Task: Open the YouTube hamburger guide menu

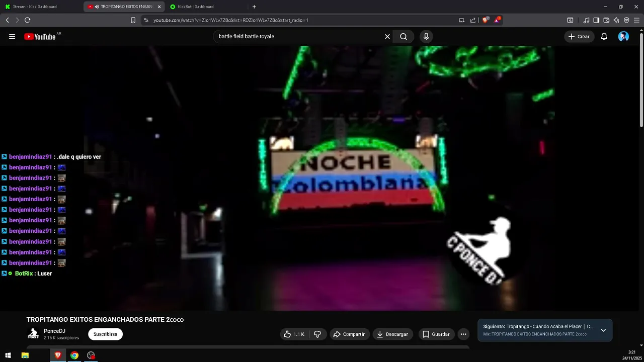Action: click(12, 37)
